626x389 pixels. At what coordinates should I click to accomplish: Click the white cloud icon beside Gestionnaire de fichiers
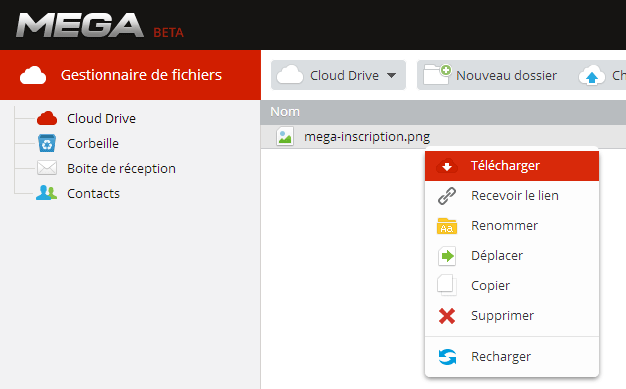coord(33,75)
